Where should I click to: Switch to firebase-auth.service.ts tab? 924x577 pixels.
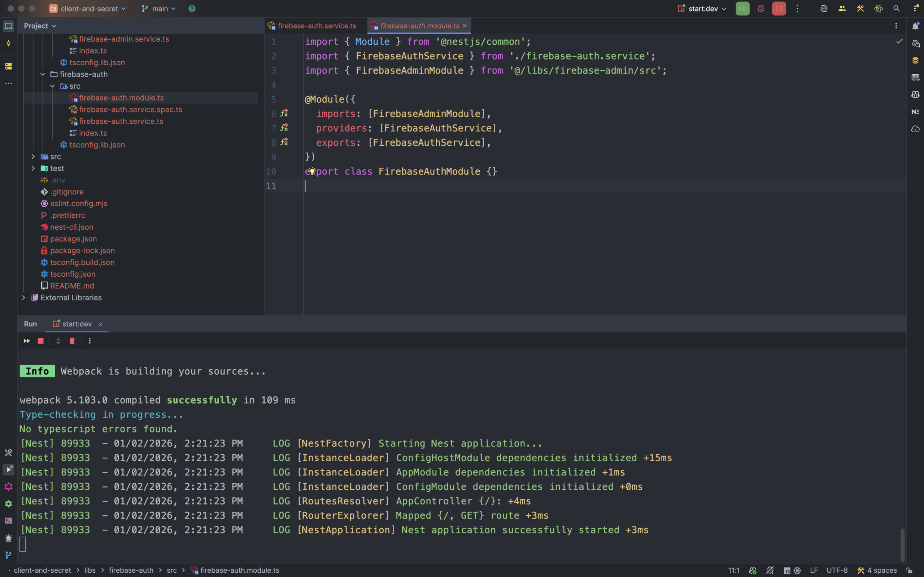[316, 26]
